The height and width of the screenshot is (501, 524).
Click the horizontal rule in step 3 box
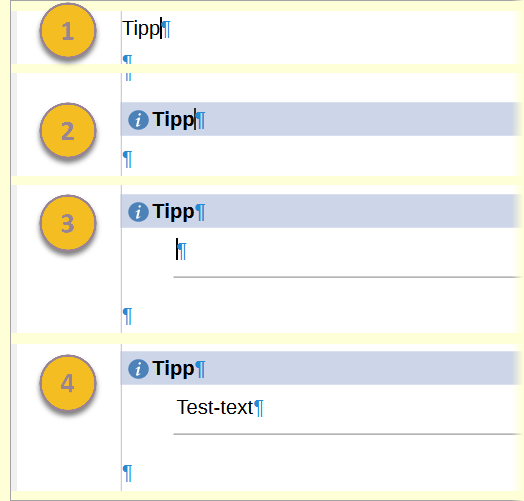348,277
